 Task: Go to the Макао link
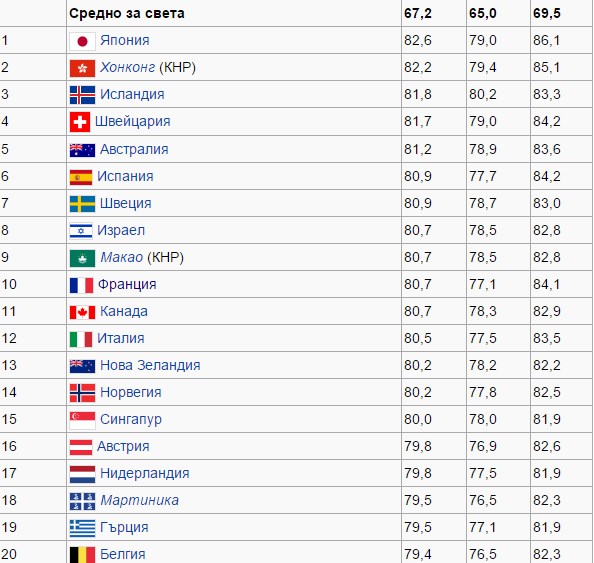point(122,257)
